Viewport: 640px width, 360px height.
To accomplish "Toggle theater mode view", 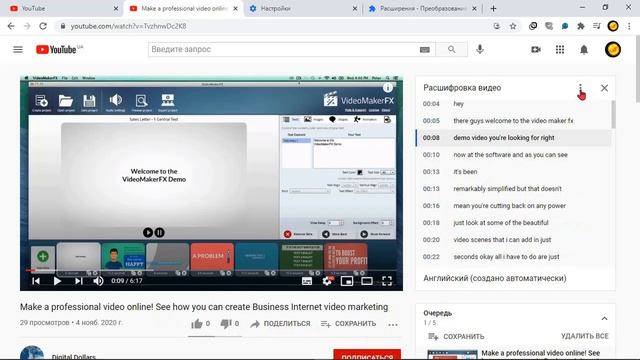I will point(367,281).
